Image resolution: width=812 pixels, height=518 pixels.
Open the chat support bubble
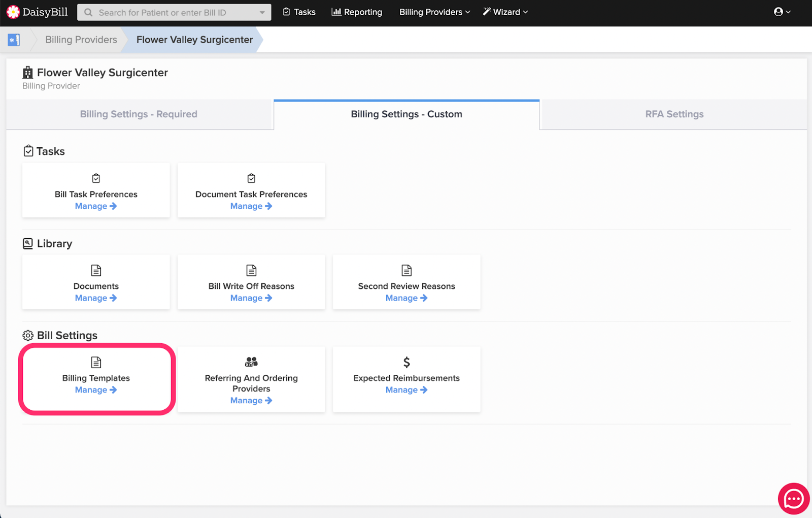[794, 499]
